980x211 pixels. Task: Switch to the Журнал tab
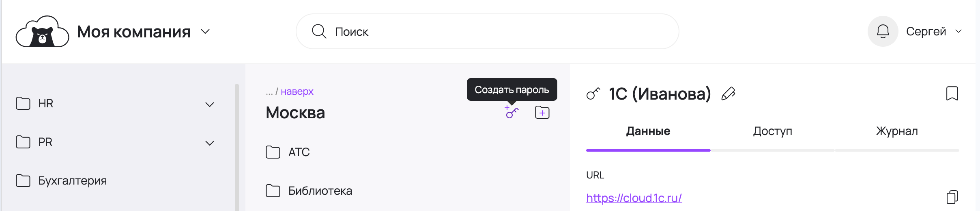coord(896,131)
